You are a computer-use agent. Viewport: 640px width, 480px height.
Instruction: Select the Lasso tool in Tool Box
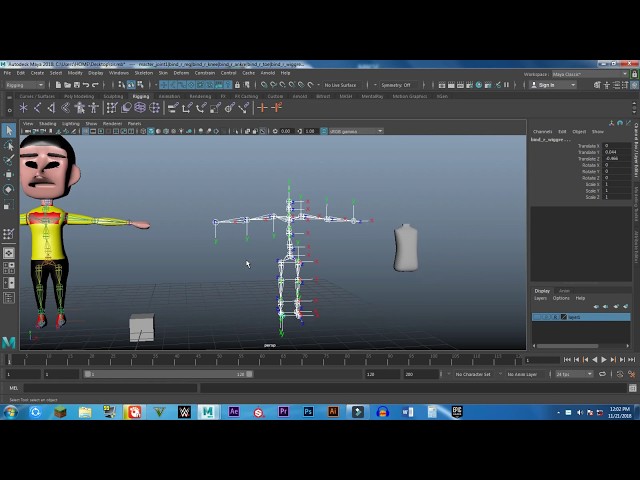click(9, 145)
